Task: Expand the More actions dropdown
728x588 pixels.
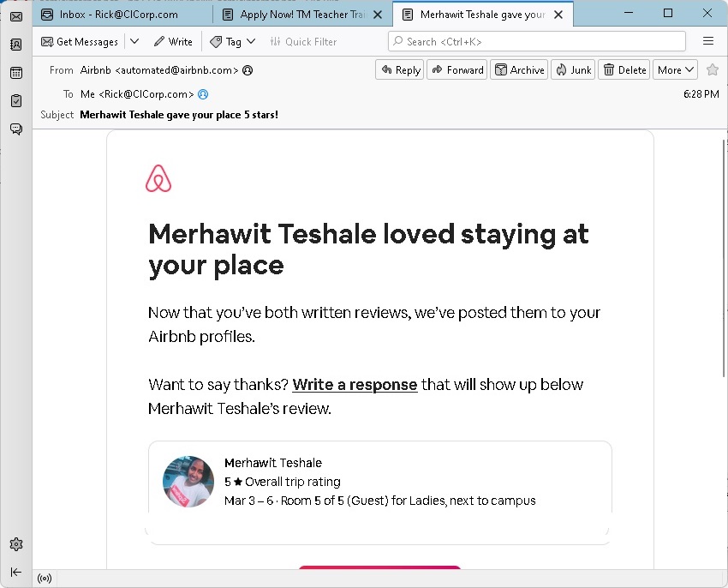Action: (675, 70)
